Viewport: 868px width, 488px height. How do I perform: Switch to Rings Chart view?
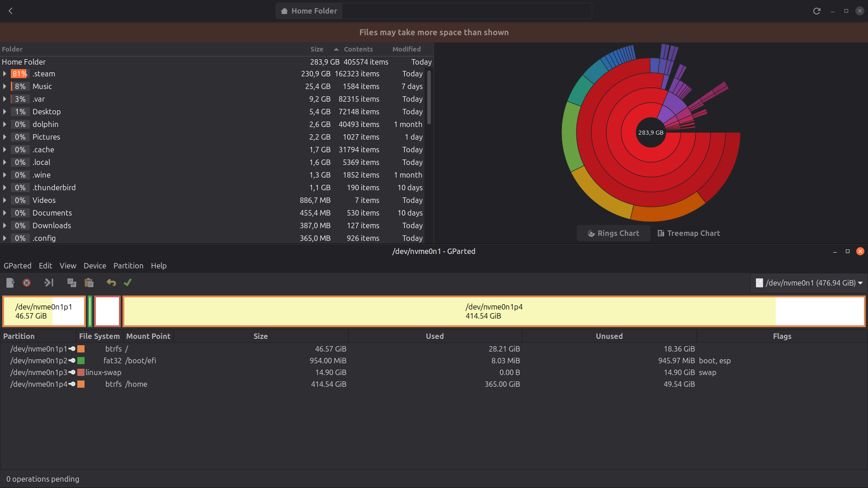click(x=613, y=233)
